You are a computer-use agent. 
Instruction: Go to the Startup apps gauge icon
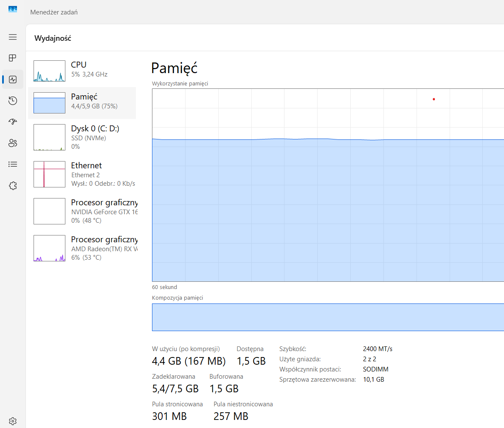coord(13,122)
